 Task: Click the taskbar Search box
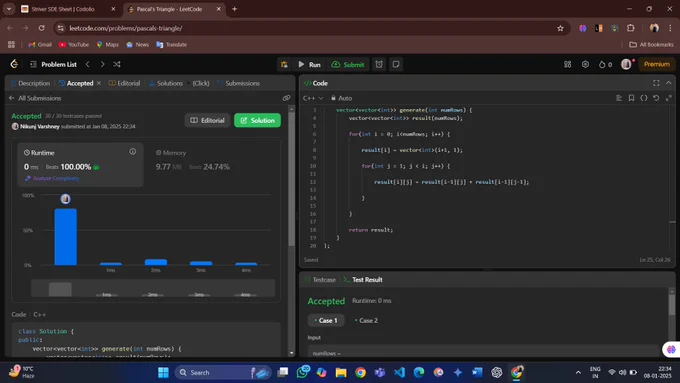tap(223, 372)
